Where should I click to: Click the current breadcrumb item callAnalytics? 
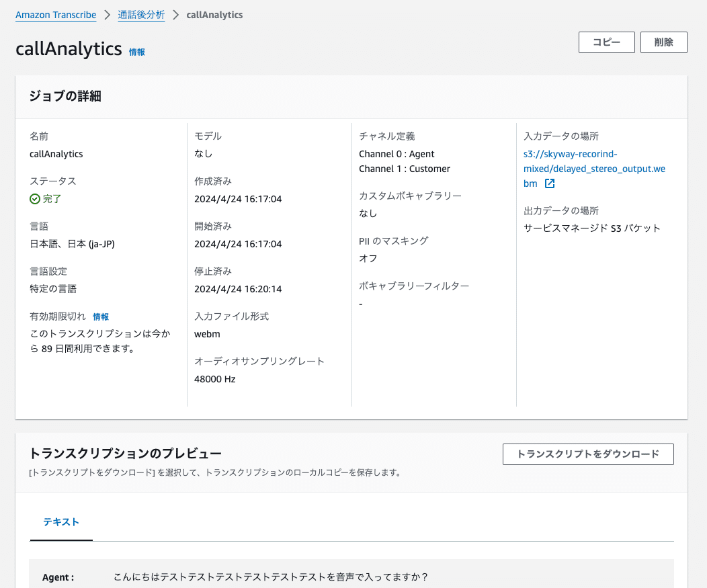[x=214, y=15]
